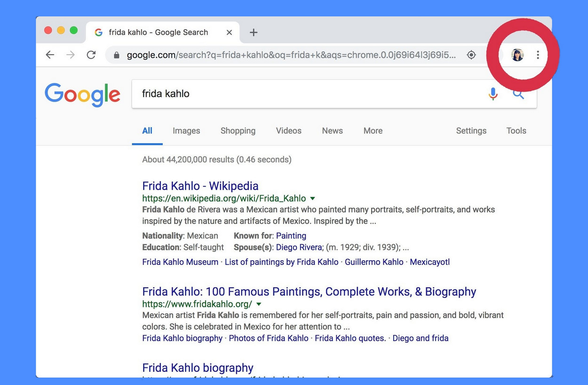Click the forward navigation arrow
The image size is (588, 385).
(71, 55)
